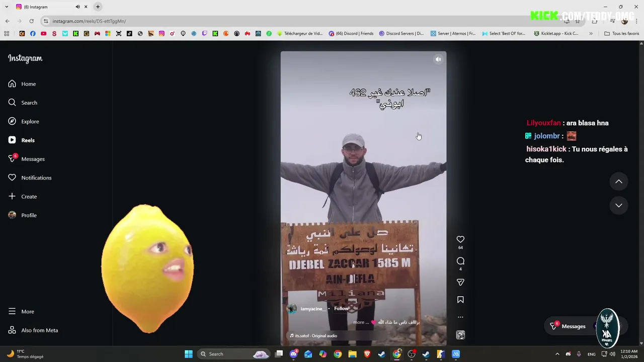The height and width of the screenshot is (362, 644).
Task: Go to the previous reel with up arrow
Action: tap(619, 182)
